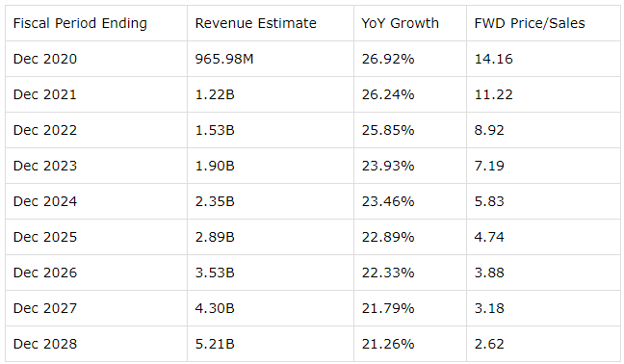Select the Dec 2027 row label
624x364 pixels.
(x=45, y=308)
